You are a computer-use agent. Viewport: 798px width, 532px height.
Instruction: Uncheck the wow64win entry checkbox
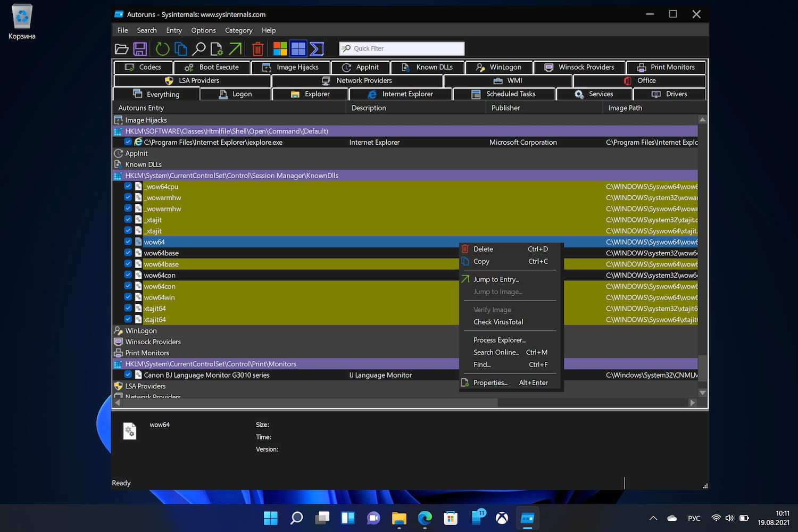coord(128,297)
